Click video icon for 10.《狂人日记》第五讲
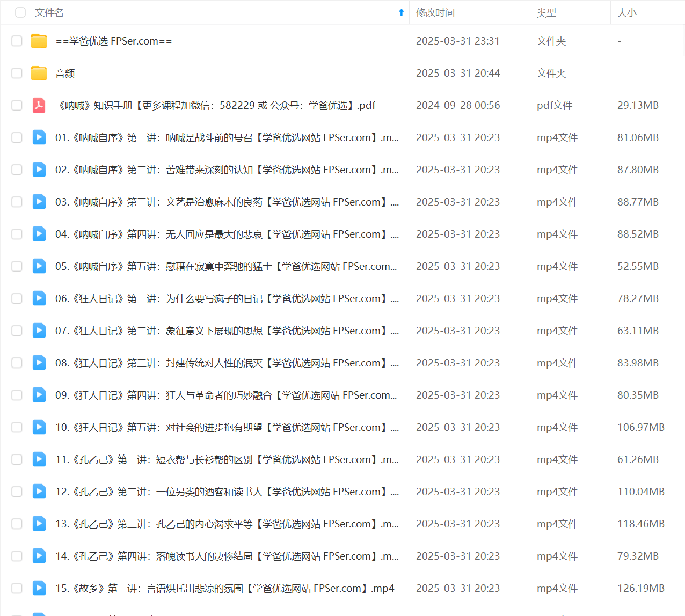Screen dimensions: 685x616 pyautogui.click(x=39, y=427)
